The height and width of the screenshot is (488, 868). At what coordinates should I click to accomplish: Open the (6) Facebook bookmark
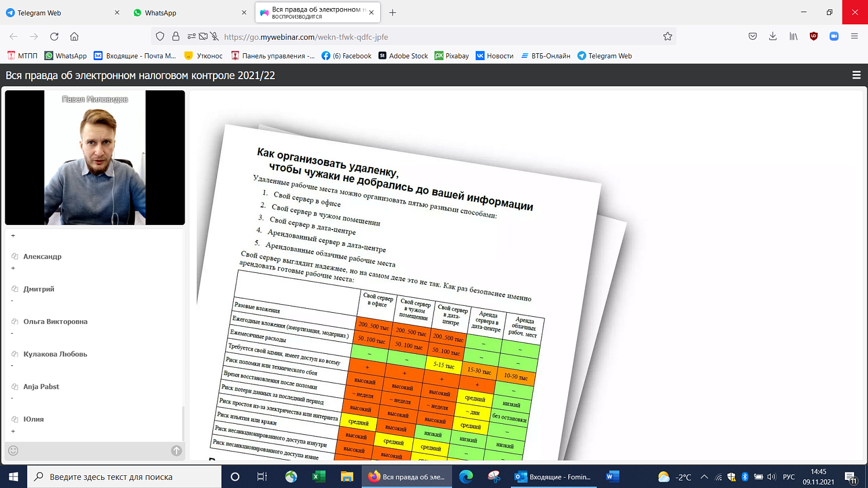(347, 56)
